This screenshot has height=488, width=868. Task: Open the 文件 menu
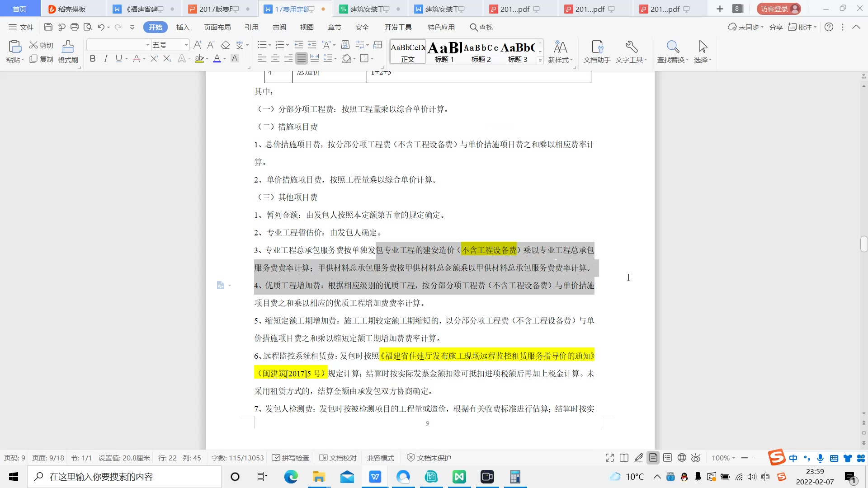pyautogui.click(x=21, y=27)
